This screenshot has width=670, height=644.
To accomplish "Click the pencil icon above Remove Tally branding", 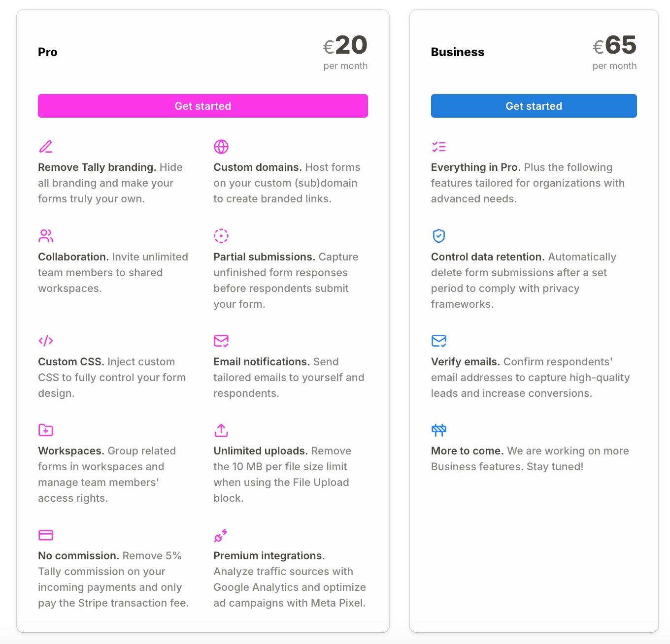I will [x=46, y=147].
